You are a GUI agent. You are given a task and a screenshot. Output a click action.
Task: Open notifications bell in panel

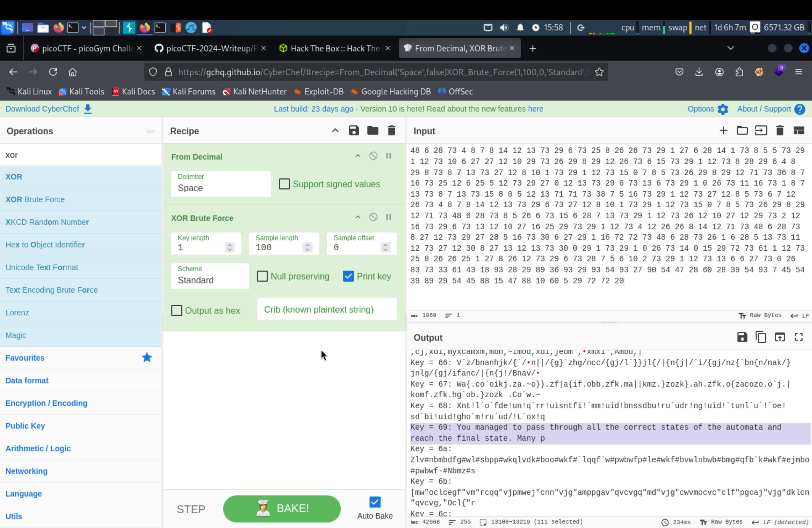coord(520,28)
